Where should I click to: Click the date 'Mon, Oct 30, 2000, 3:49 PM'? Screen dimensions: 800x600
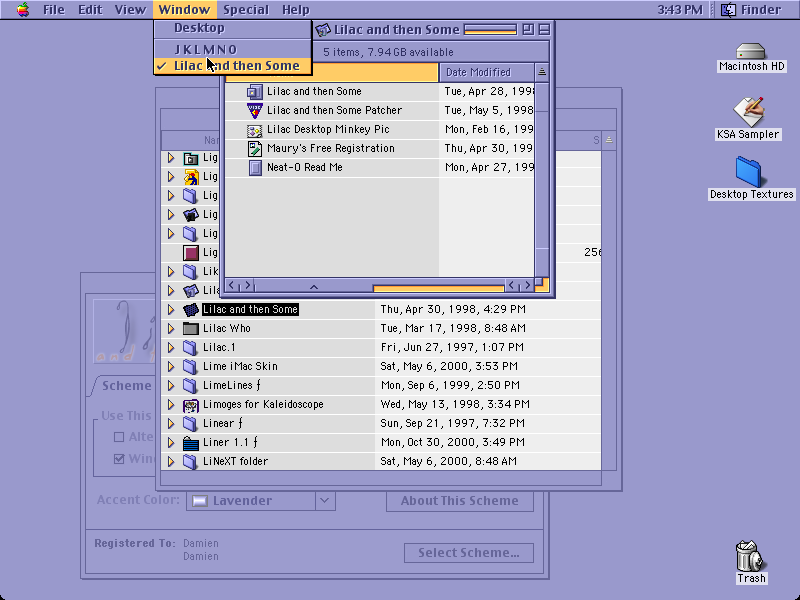coord(453,443)
